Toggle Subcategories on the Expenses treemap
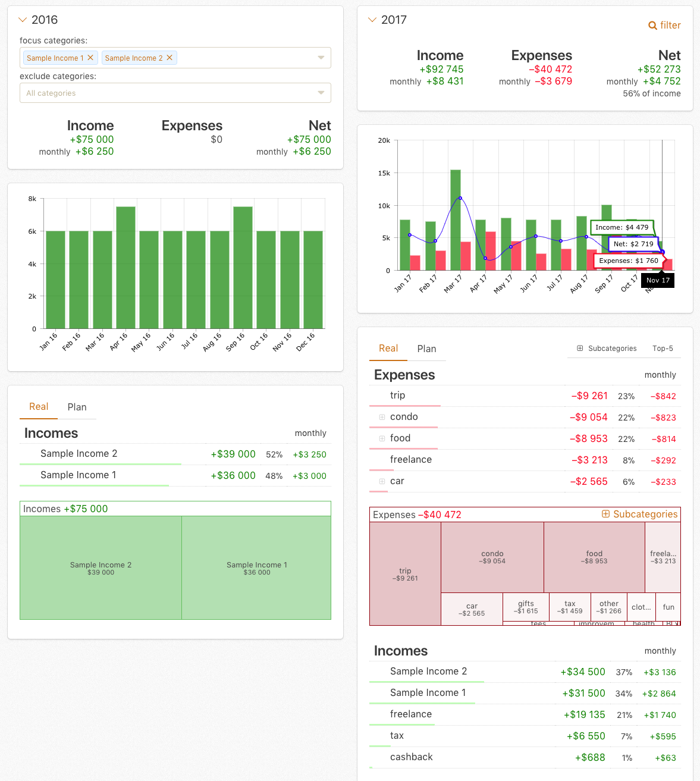The height and width of the screenshot is (781, 700). [x=639, y=514]
